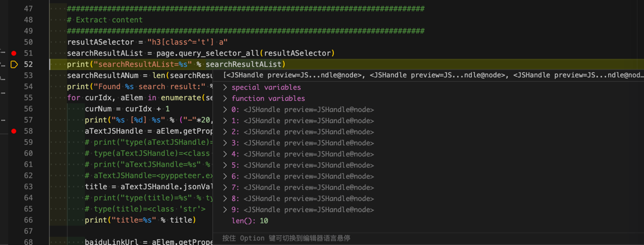Click line number 63 in gutter
644x245 pixels.
(x=28, y=187)
